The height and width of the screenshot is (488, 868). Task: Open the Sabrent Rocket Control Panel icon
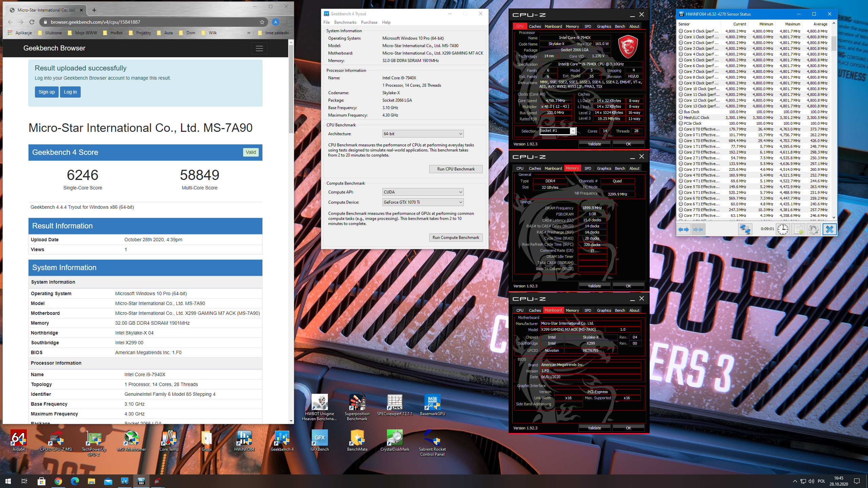coord(432,443)
